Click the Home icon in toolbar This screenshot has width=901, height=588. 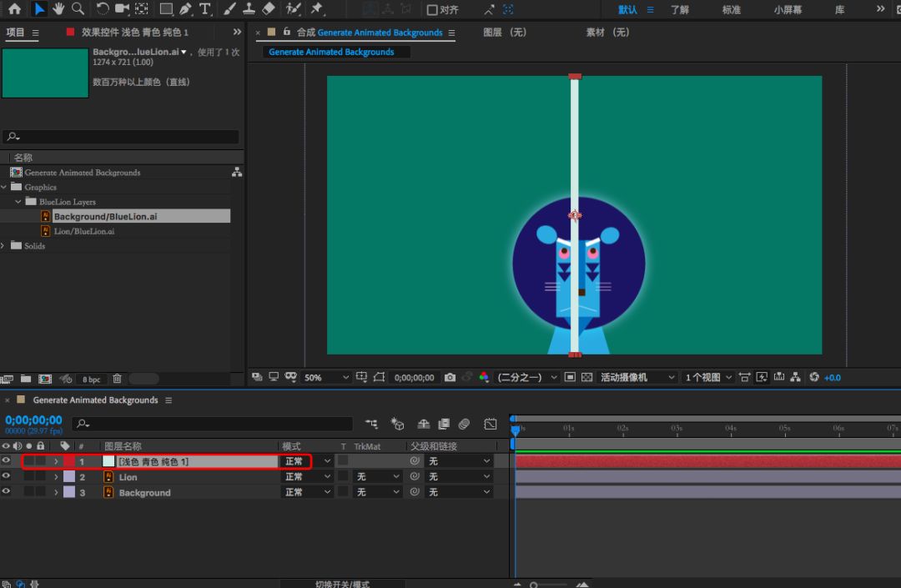(14, 9)
